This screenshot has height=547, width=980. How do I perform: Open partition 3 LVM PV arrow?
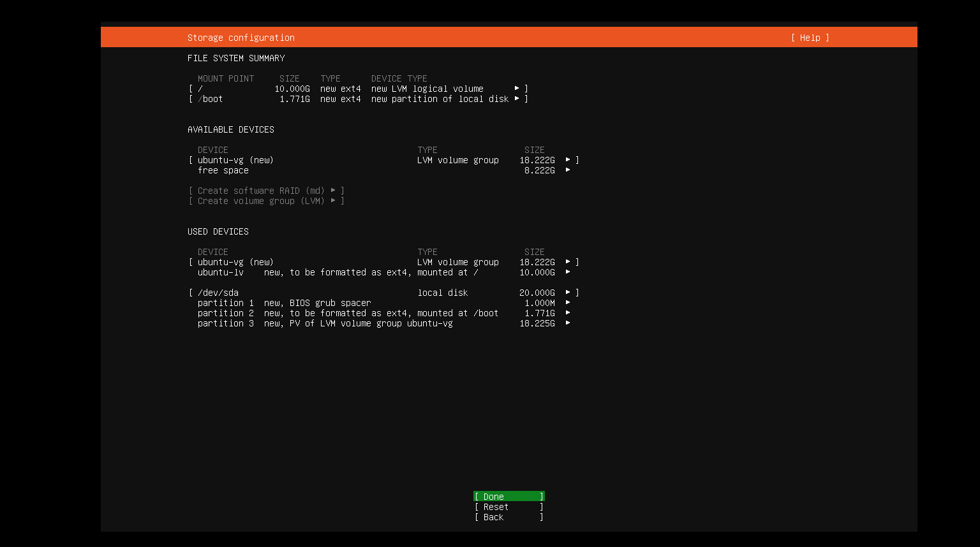click(x=568, y=323)
